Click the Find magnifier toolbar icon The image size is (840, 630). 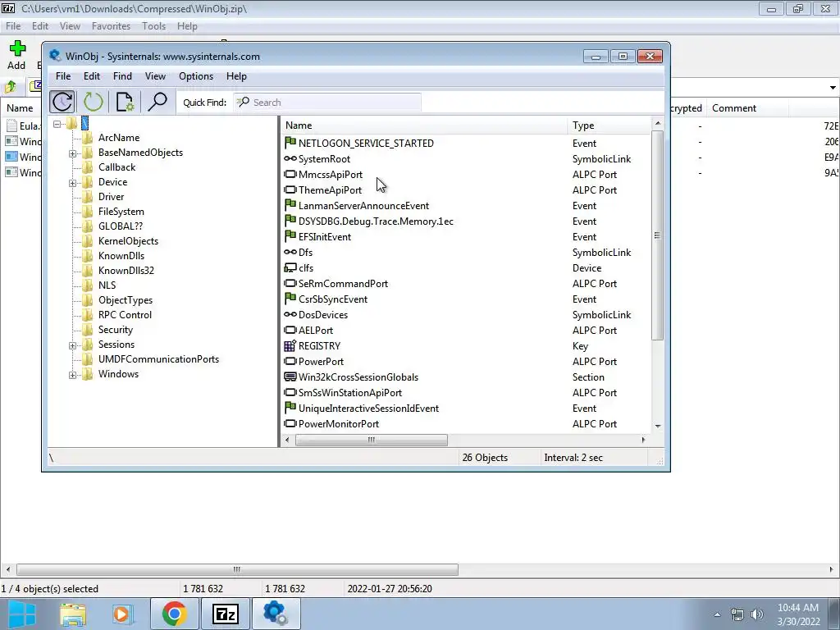(157, 102)
